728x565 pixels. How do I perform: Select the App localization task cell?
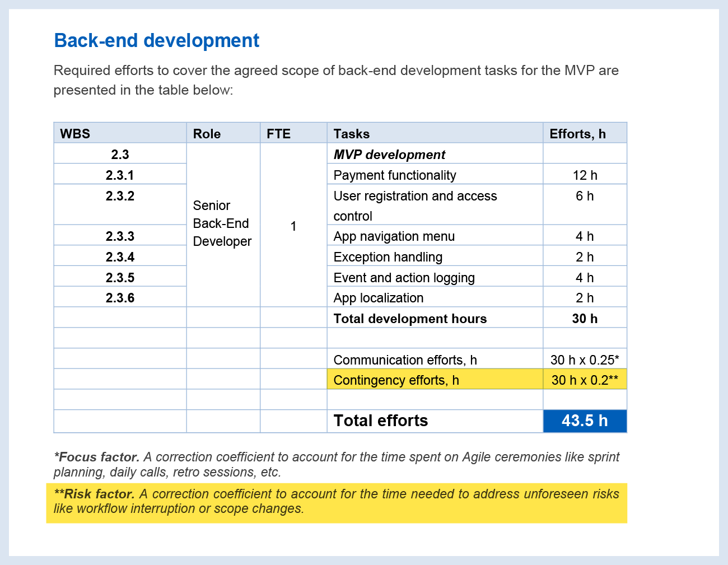click(378, 298)
